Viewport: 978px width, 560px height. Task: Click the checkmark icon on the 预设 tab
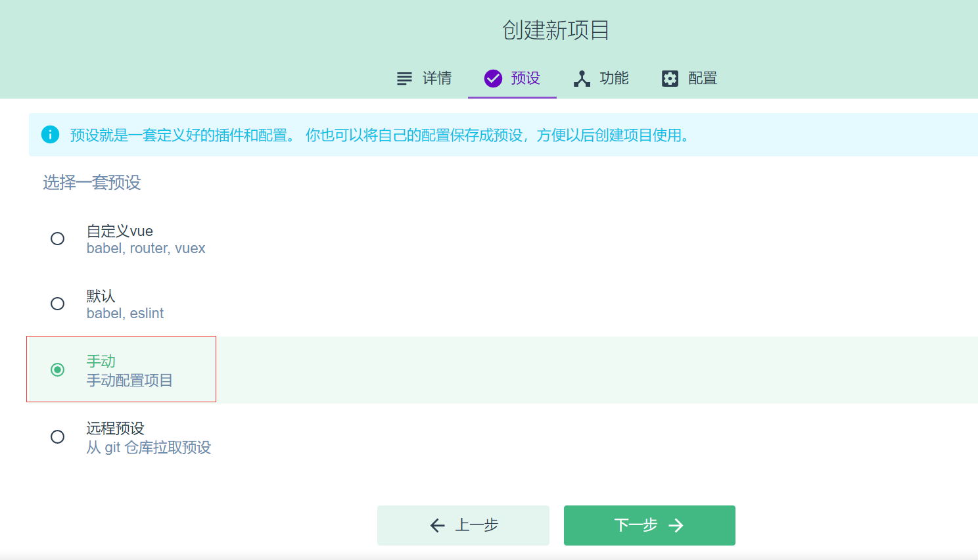click(493, 78)
